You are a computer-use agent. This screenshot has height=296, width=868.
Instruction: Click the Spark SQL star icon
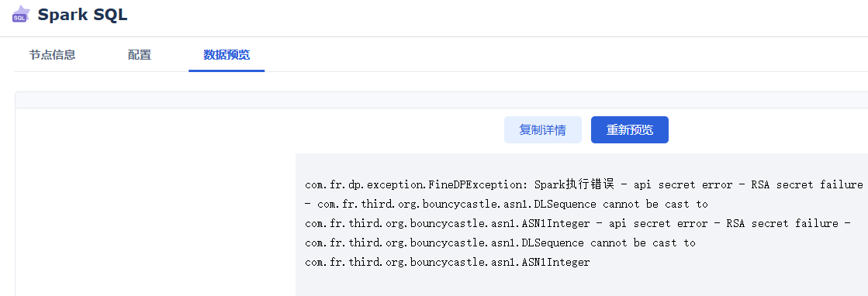[x=20, y=14]
